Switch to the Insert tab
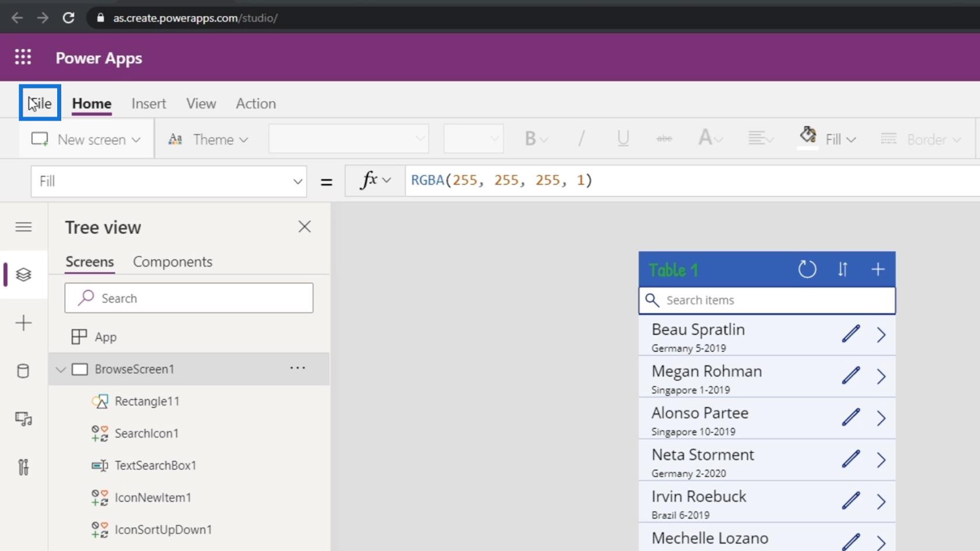Screen dimensions: 980x551 149,103
